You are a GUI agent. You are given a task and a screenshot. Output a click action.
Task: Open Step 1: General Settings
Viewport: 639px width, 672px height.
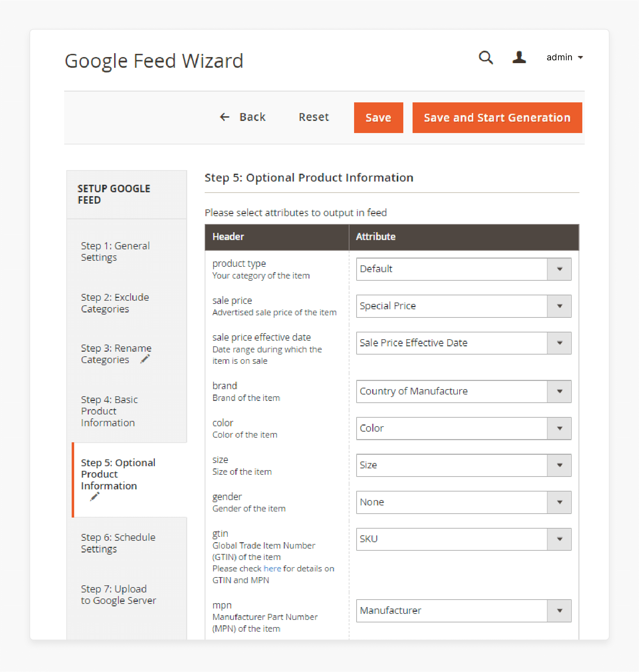click(116, 251)
